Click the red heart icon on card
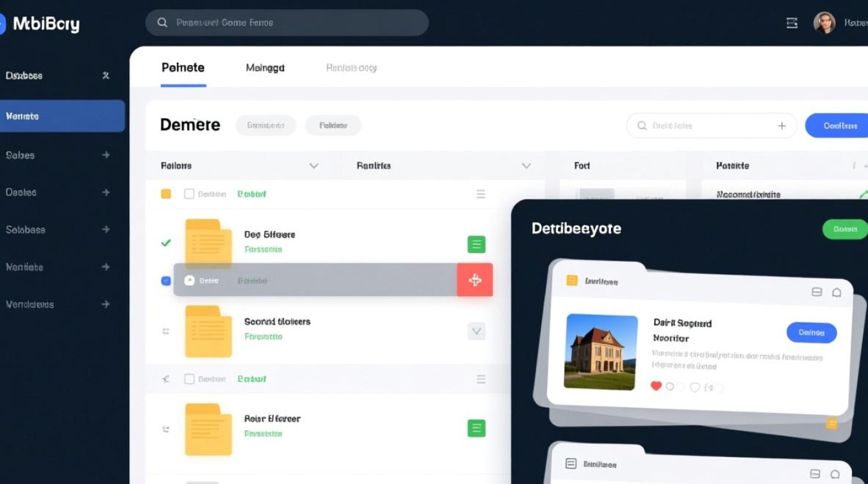 656,386
